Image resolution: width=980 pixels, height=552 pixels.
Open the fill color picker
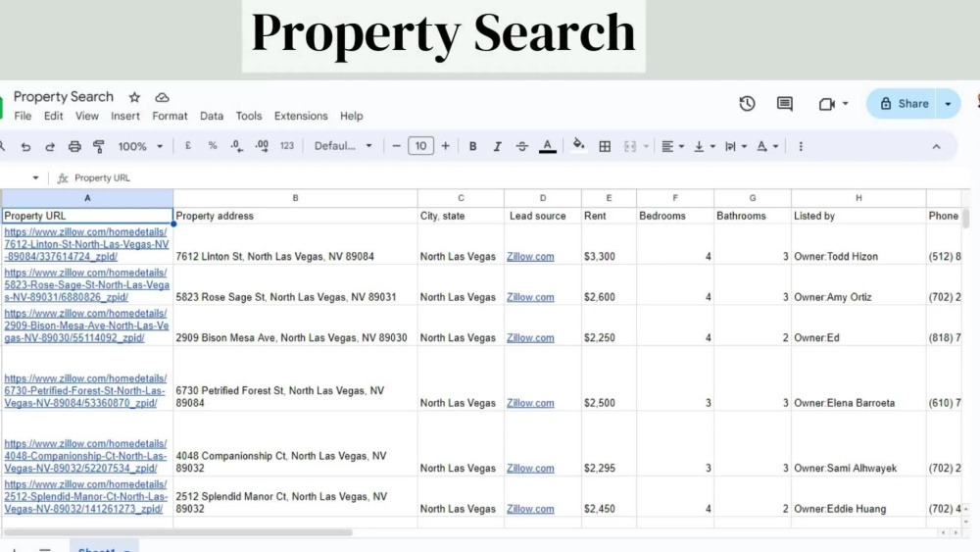579,146
